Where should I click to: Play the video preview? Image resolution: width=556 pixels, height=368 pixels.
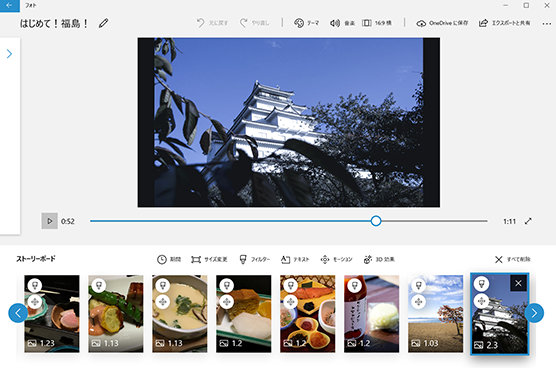(x=49, y=221)
